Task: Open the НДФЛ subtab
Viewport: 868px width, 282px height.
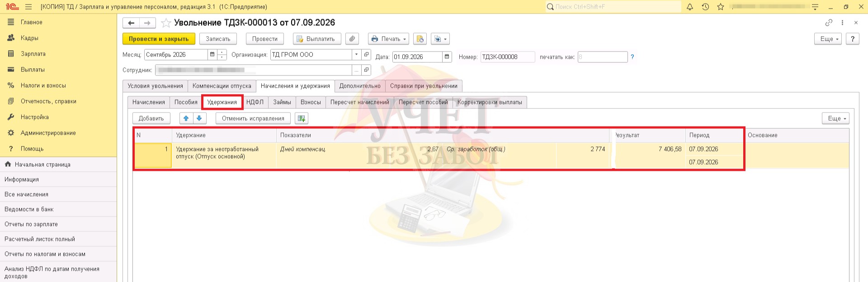Action: 255,102
